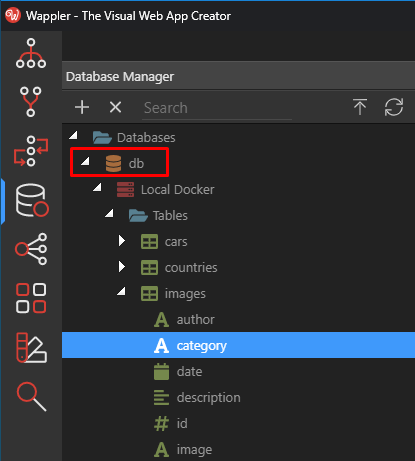The height and width of the screenshot is (461, 415).
Task: Click the refresh arrows icon
Action: click(x=394, y=107)
